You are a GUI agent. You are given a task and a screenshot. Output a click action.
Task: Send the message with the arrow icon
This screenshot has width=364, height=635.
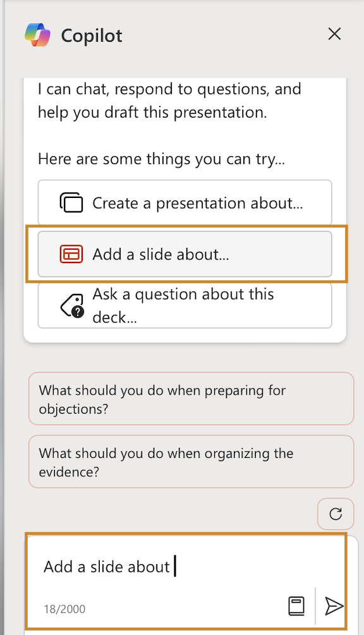334,607
